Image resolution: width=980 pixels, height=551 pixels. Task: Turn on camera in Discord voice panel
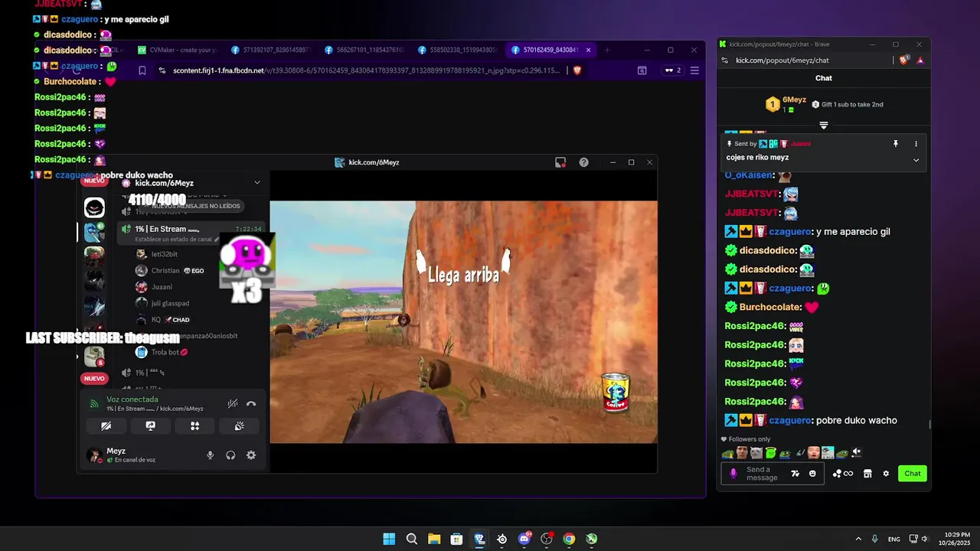pos(106,426)
